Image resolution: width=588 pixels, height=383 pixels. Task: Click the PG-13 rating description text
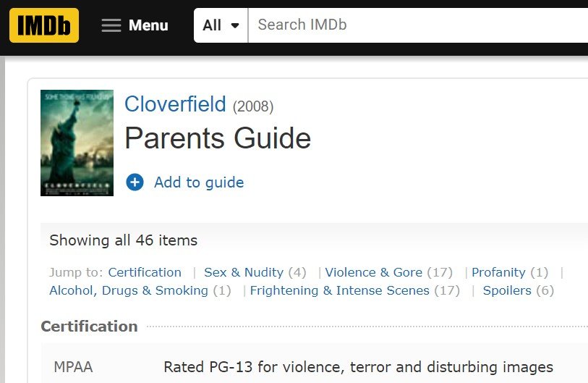point(358,367)
